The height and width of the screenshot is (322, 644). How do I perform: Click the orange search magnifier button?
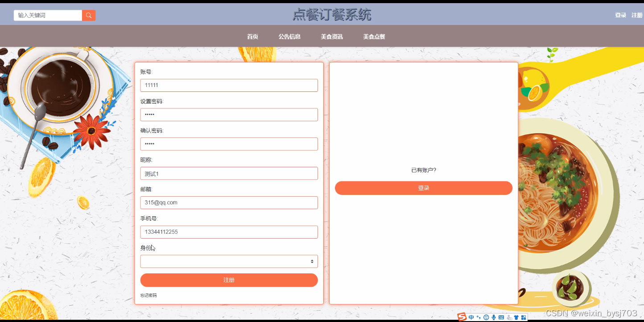(89, 16)
